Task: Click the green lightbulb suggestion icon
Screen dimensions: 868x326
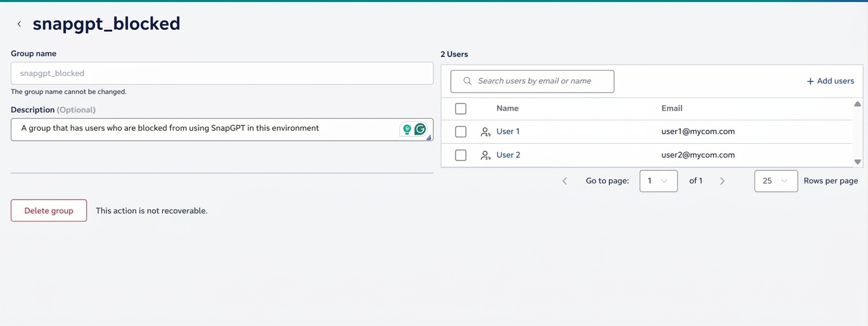Action: 407,129
